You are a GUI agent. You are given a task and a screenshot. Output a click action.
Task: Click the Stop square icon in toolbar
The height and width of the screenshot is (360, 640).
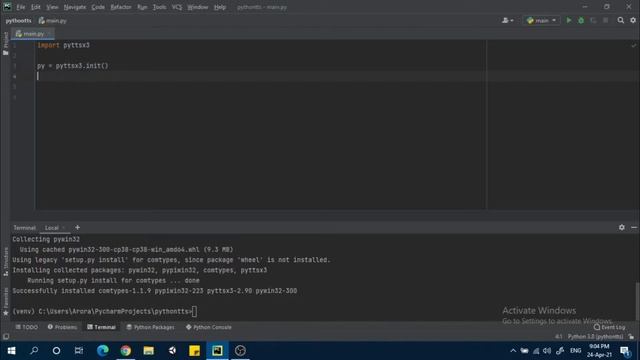coord(606,20)
